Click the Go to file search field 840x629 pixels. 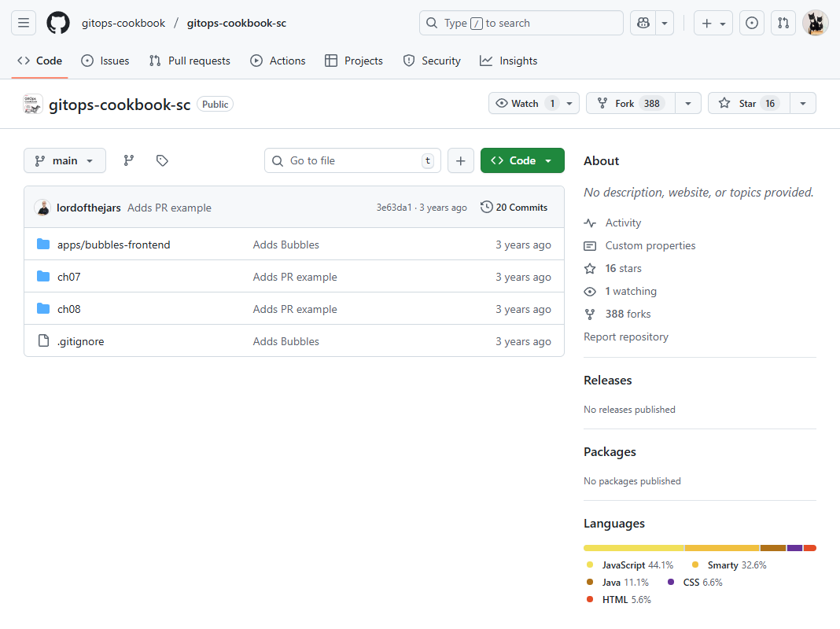352,160
